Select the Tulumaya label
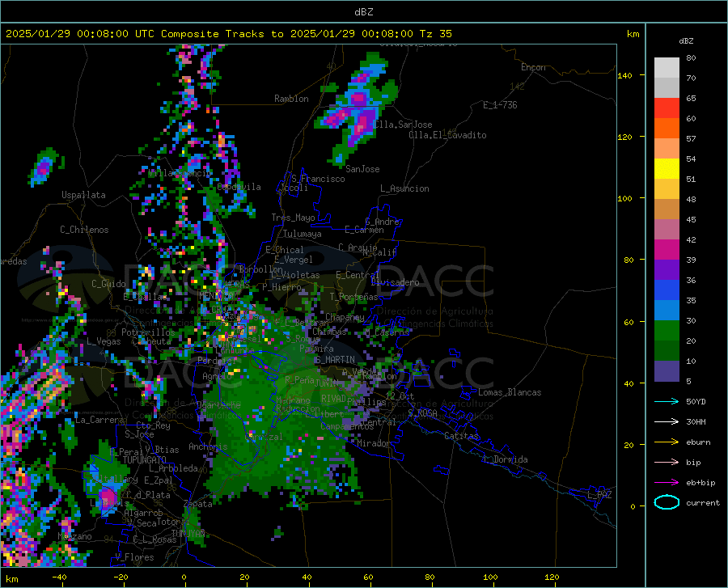Viewport: 728px width, 588px height. 303,234
